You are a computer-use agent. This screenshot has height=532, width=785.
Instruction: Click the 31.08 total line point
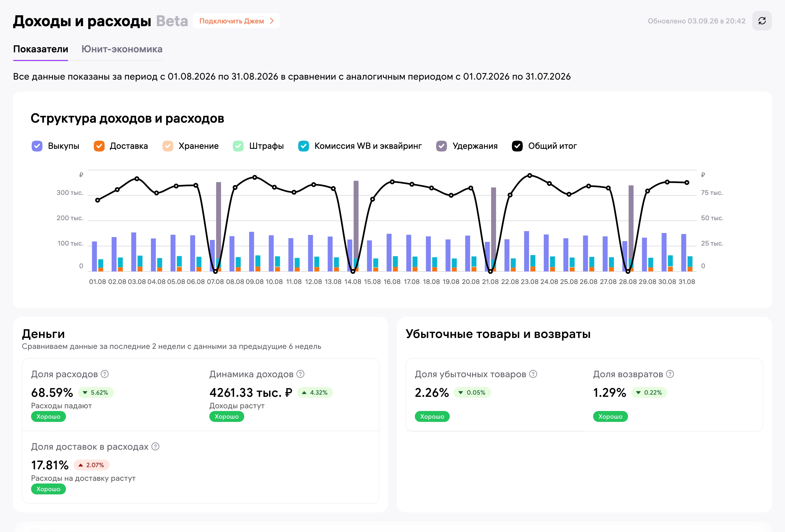click(x=687, y=182)
